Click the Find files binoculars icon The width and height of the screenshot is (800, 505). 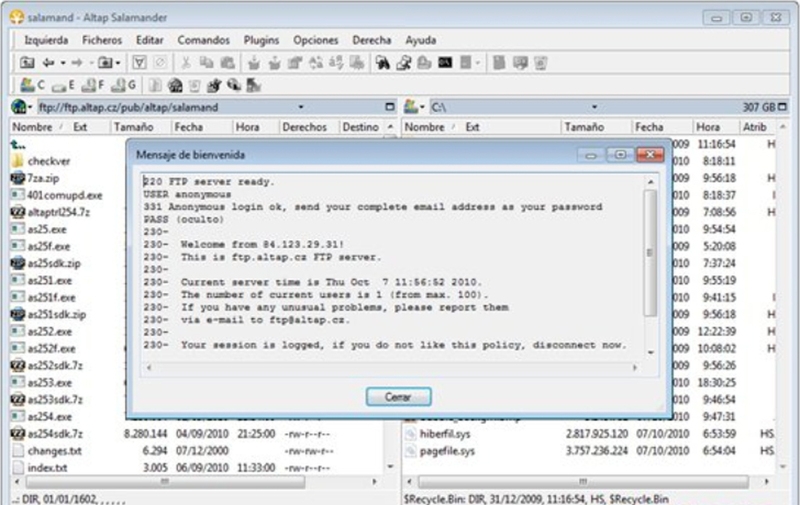click(383, 63)
